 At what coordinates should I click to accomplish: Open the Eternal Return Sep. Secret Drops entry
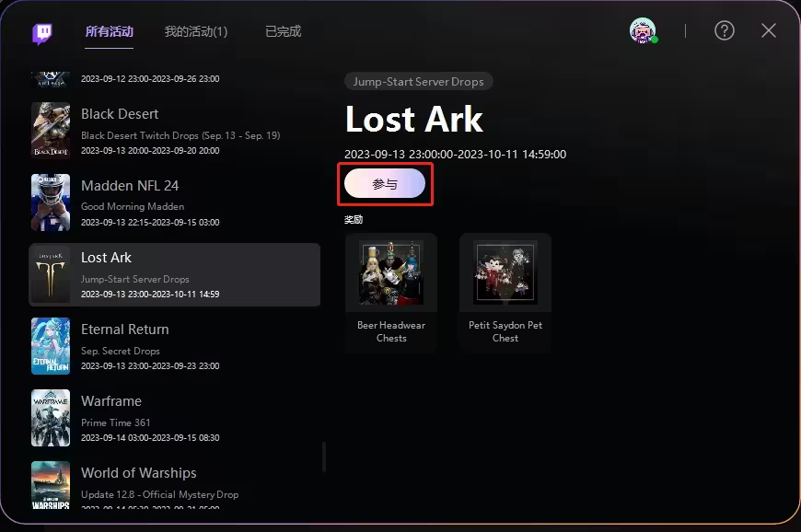click(175, 346)
